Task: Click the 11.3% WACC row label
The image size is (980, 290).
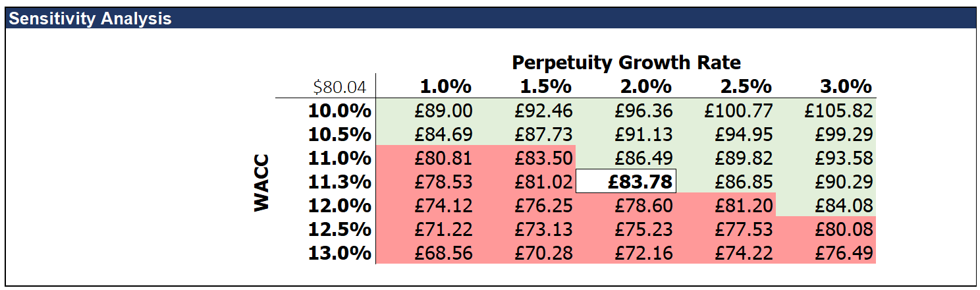Action: tap(340, 182)
